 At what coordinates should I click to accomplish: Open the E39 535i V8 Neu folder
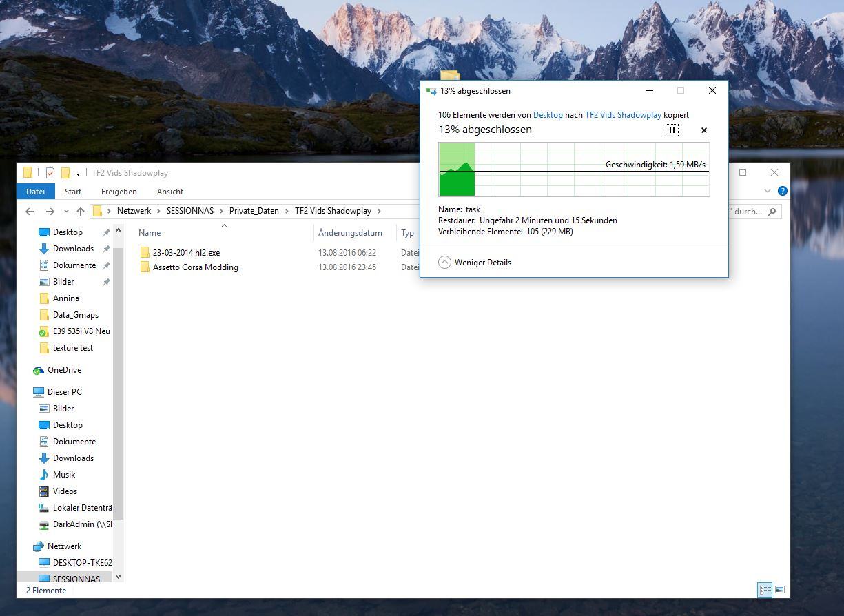81,331
